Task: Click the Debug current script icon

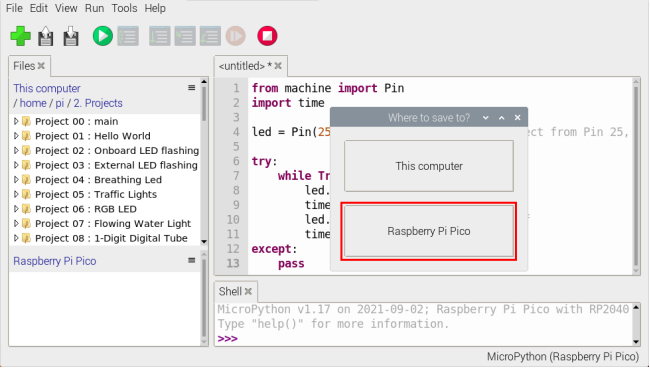Action: (128, 36)
